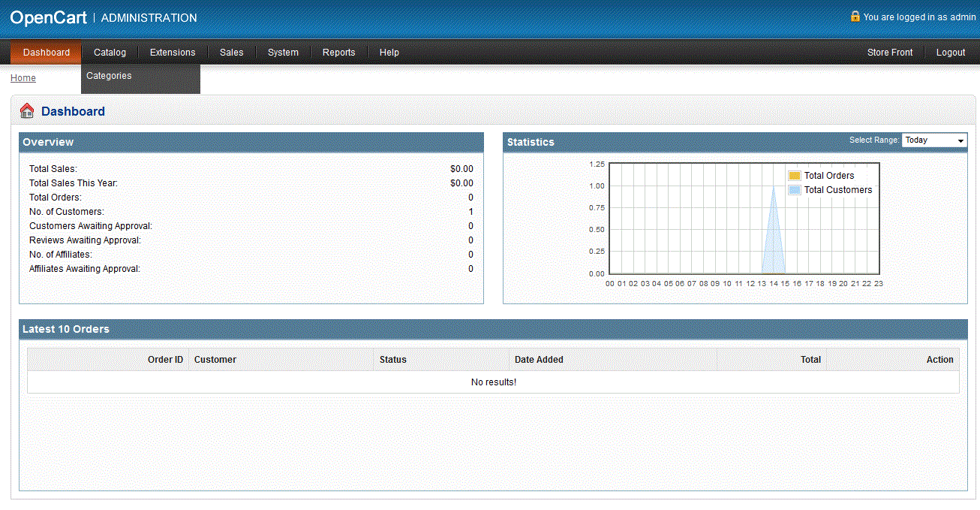The image size is (980, 510).
Task: Open the Reports menu
Action: tap(338, 53)
